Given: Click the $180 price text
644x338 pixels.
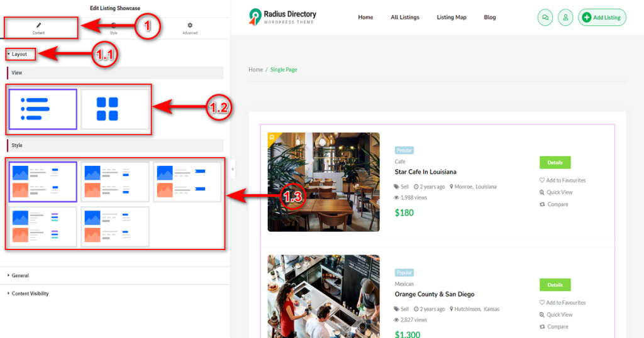Looking at the screenshot, I should click(404, 212).
